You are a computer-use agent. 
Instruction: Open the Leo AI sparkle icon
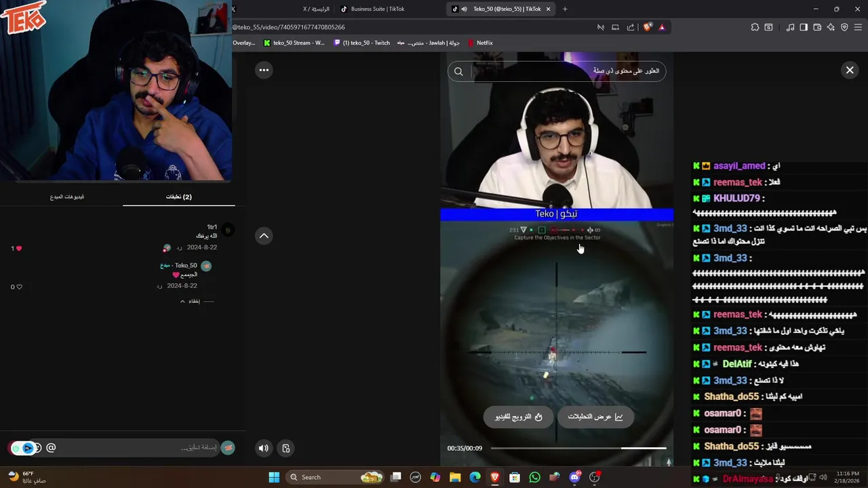click(831, 27)
